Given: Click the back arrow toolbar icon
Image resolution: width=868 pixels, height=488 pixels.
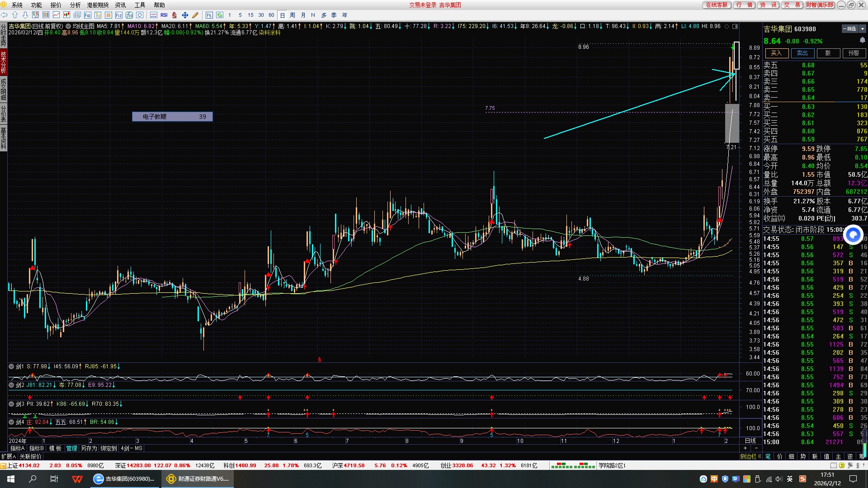Looking at the screenshot, I should tap(5, 15).
